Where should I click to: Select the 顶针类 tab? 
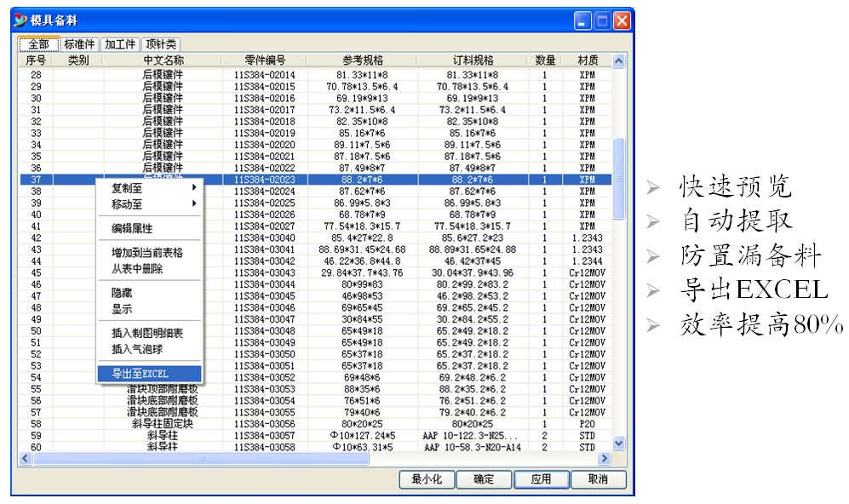tap(159, 44)
